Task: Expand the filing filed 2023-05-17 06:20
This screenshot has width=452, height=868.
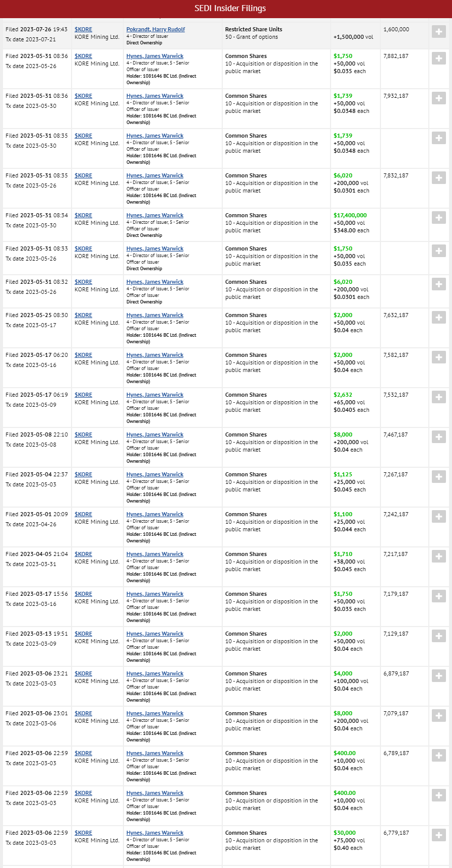Action: tap(438, 357)
